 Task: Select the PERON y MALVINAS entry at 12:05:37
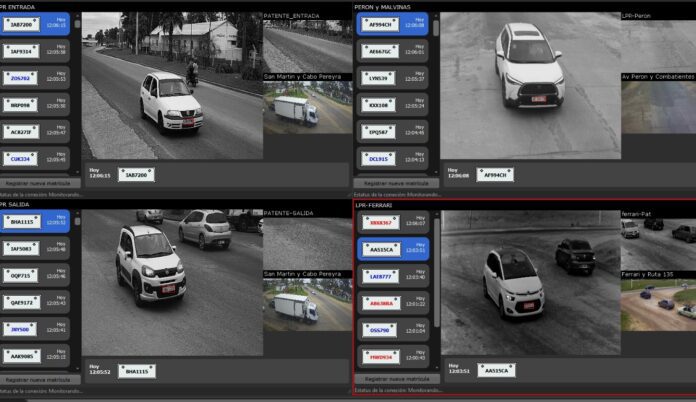(x=392, y=78)
